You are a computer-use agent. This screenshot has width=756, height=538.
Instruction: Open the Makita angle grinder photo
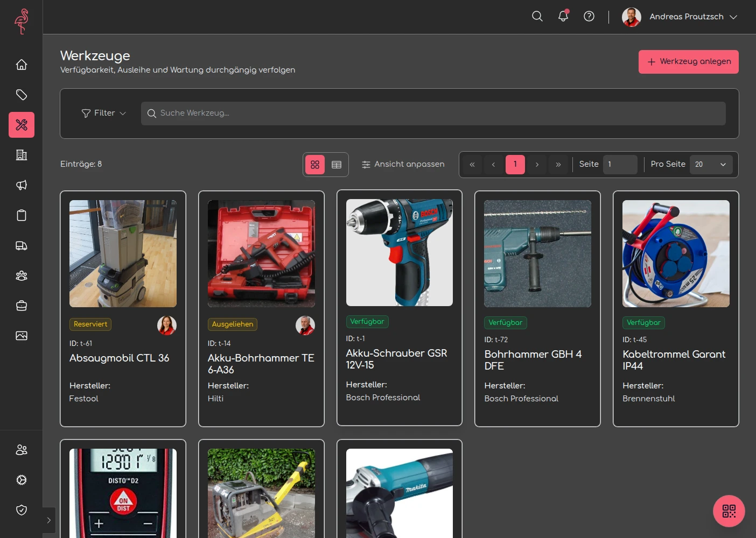point(400,493)
